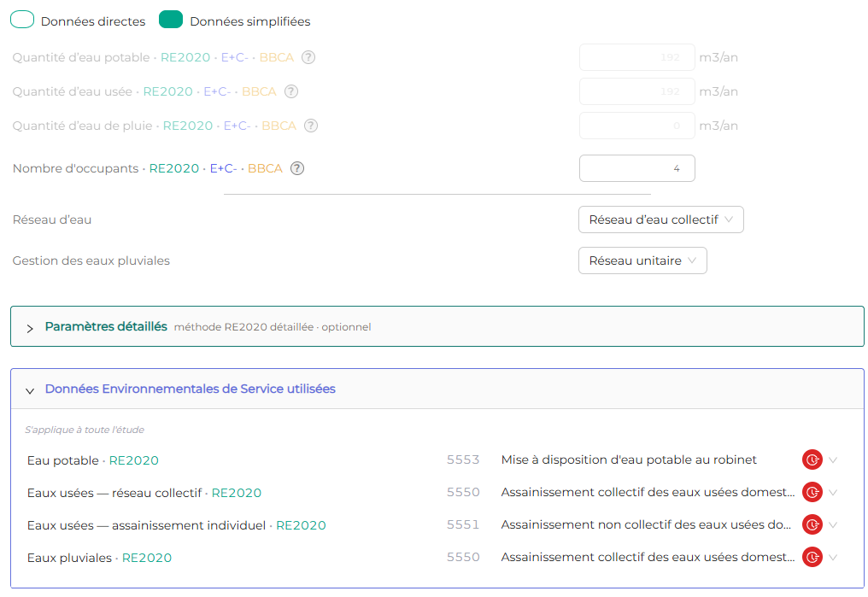
Task: Click red icon on assainissement individuel row
Action: tap(812, 524)
